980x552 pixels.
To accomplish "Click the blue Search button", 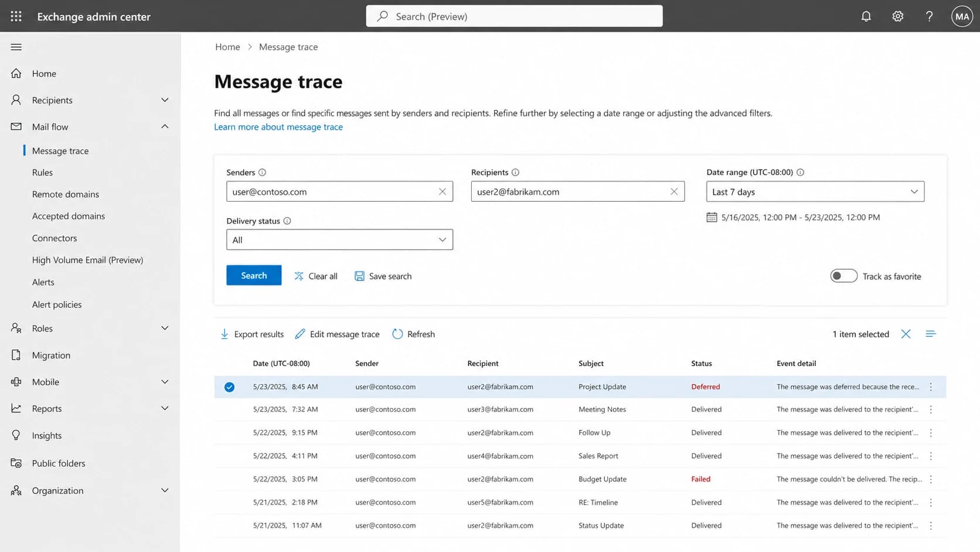I will pos(254,275).
